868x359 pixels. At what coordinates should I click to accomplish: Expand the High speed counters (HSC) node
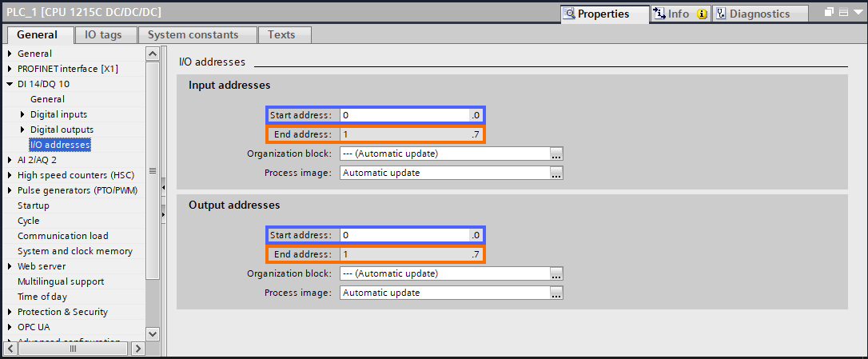(x=10, y=175)
